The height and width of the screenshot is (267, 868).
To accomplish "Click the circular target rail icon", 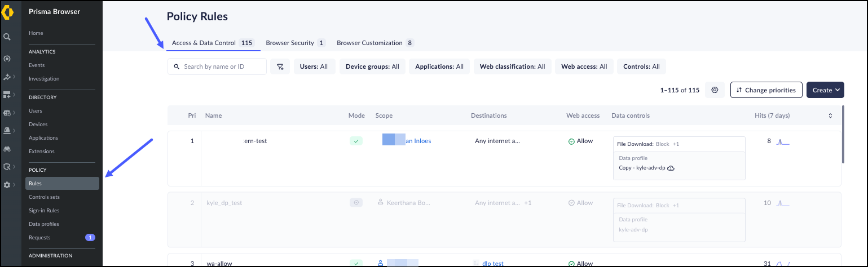I will click(x=7, y=59).
